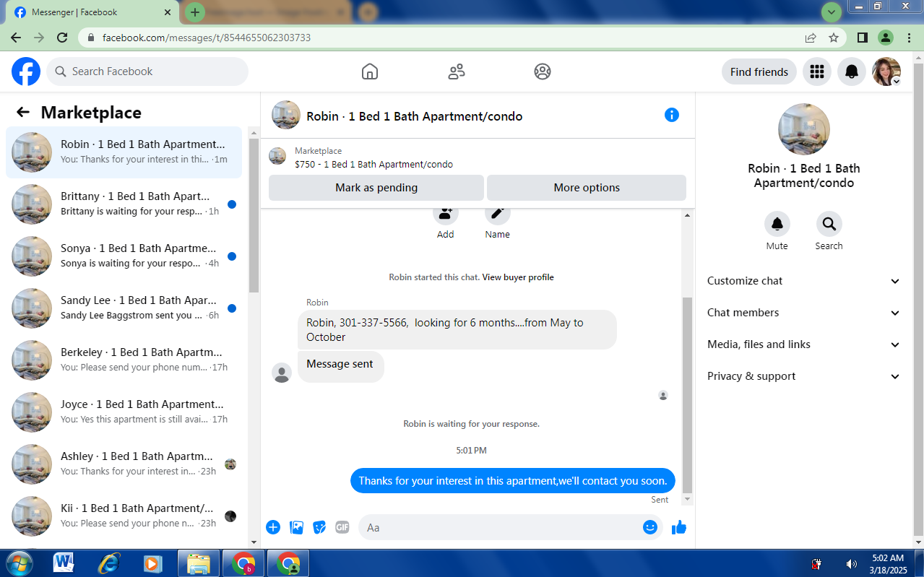Click the More options button
This screenshot has width=924, height=577.
tap(587, 188)
